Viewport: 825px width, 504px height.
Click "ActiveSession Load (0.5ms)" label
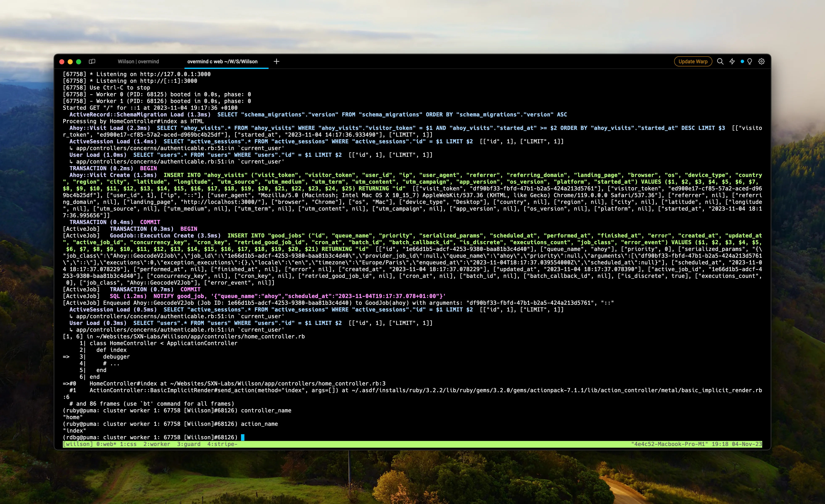113,309
